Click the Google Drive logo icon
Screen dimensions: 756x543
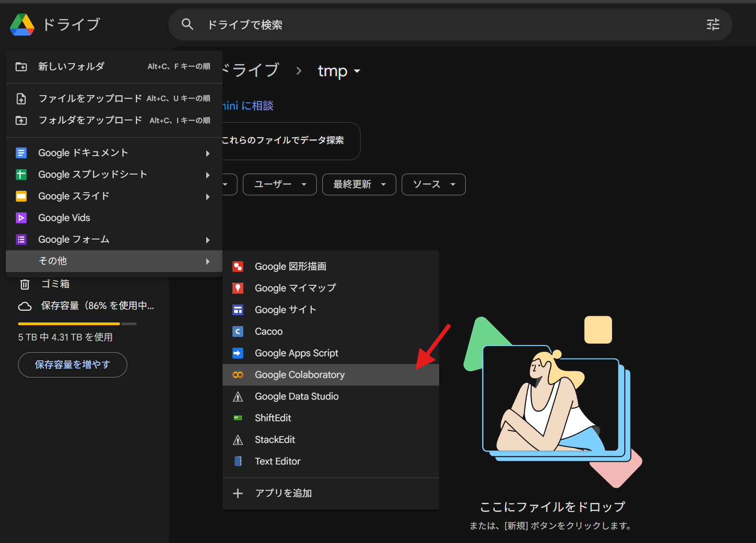point(22,25)
